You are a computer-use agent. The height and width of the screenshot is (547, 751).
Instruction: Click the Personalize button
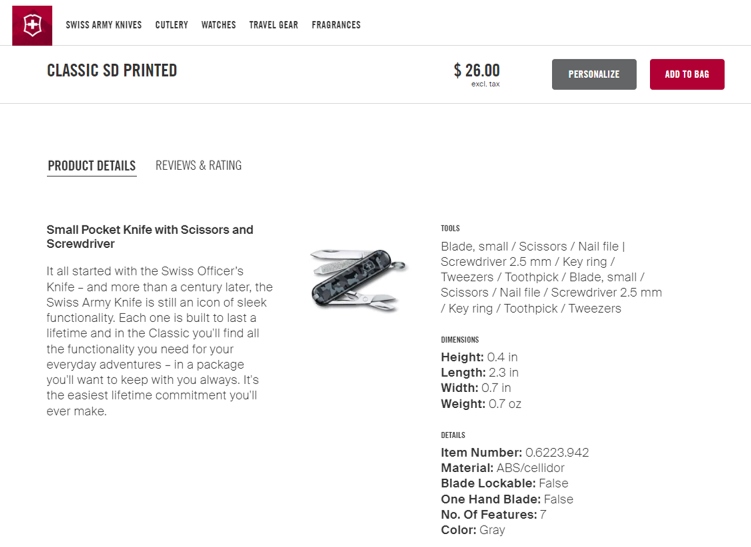click(594, 74)
